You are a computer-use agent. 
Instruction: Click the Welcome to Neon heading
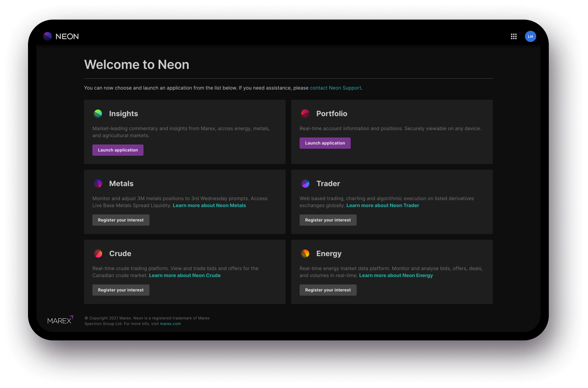[137, 65]
